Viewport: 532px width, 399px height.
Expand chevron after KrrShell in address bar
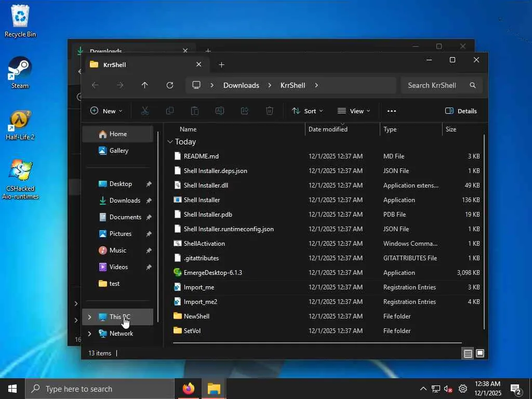coord(316,85)
